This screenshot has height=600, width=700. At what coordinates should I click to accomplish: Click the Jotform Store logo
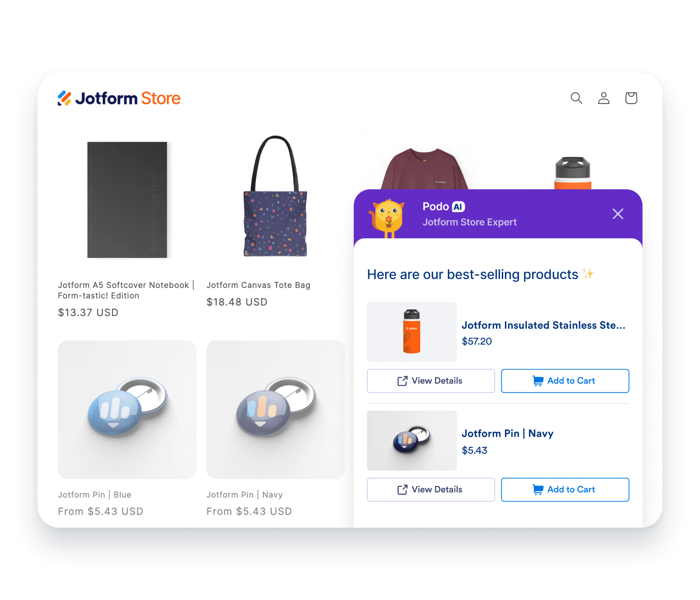point(119,98)
